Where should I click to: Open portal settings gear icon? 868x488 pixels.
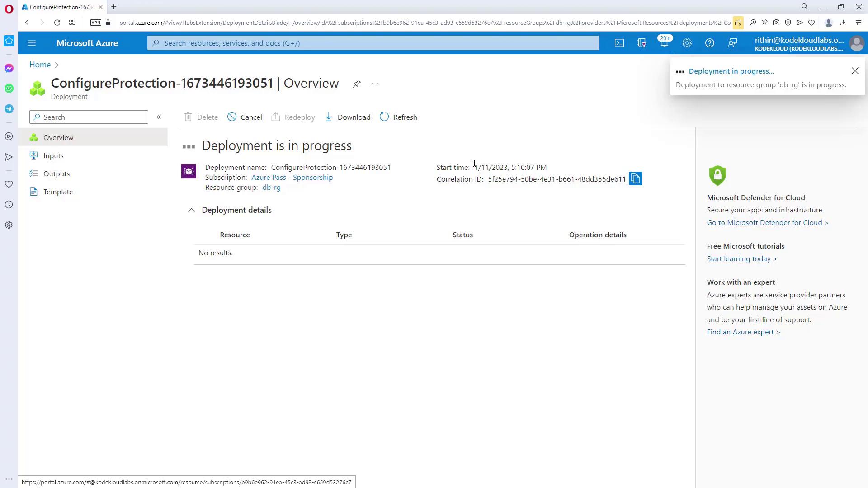point(687,43)
